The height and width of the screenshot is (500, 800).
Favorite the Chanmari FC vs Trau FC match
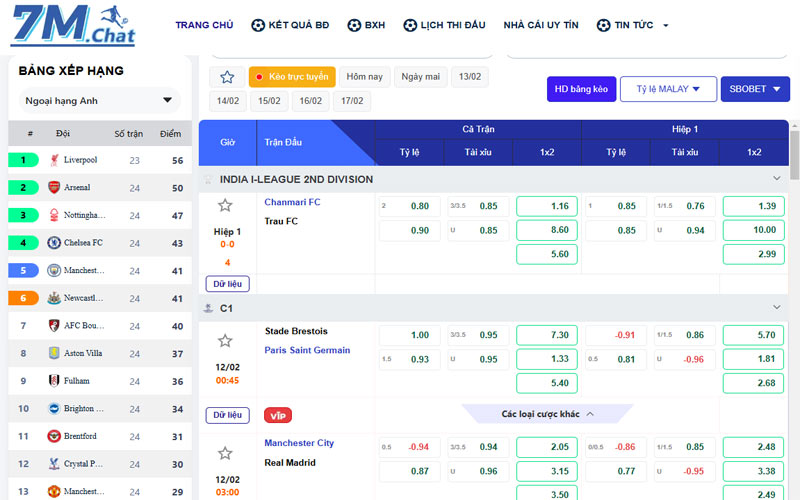pos(225,206)
